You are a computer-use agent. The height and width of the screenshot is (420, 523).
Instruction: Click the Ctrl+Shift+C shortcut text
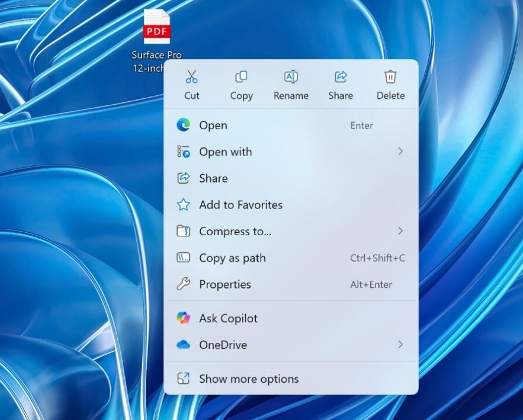[x=377, y=258]
